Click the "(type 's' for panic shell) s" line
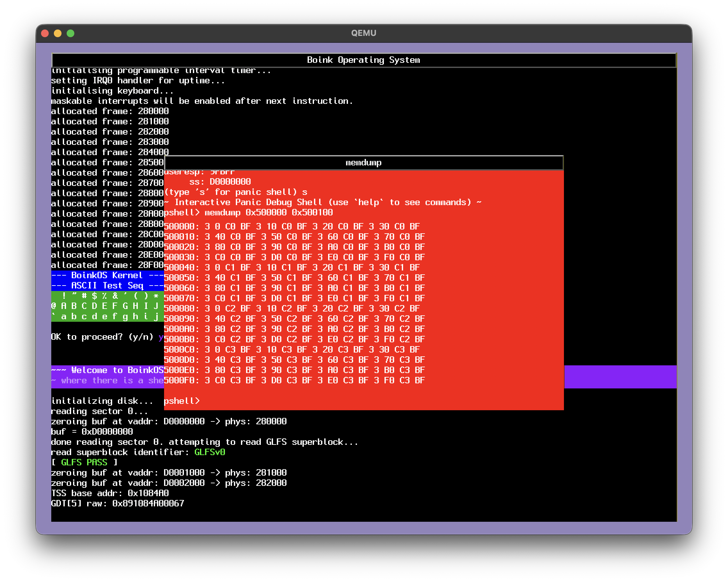 (x=236, y=192)
